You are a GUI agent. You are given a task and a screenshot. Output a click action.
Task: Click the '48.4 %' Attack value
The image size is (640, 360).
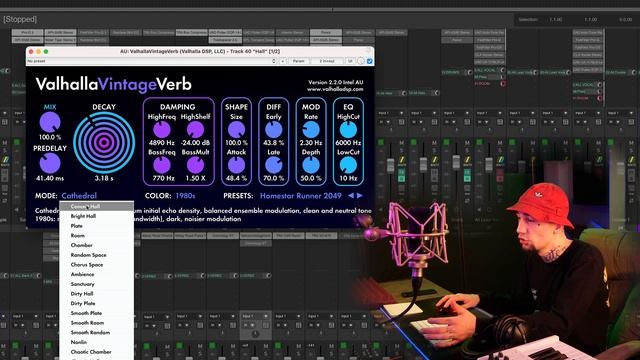pyautogui.click(x=236, y=178)
